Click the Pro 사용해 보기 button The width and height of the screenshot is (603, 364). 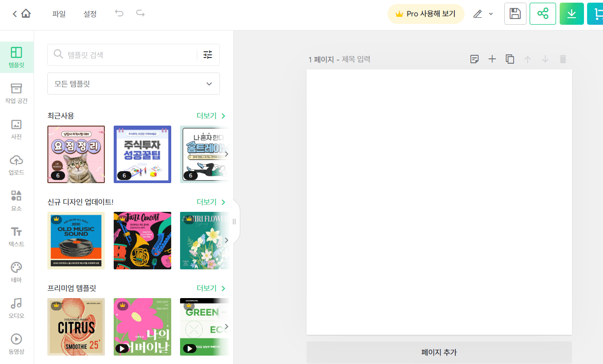tap(425, 14)
